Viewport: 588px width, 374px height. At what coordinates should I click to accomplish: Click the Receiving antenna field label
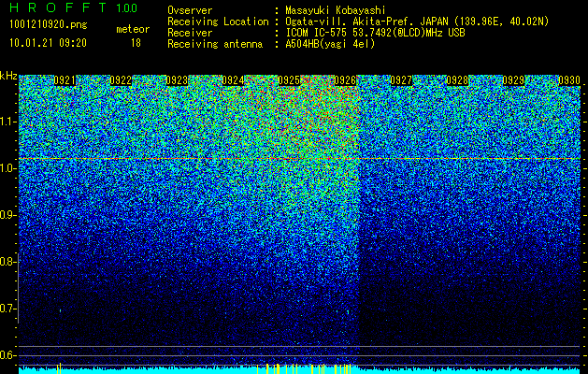(x=215, y=44)
